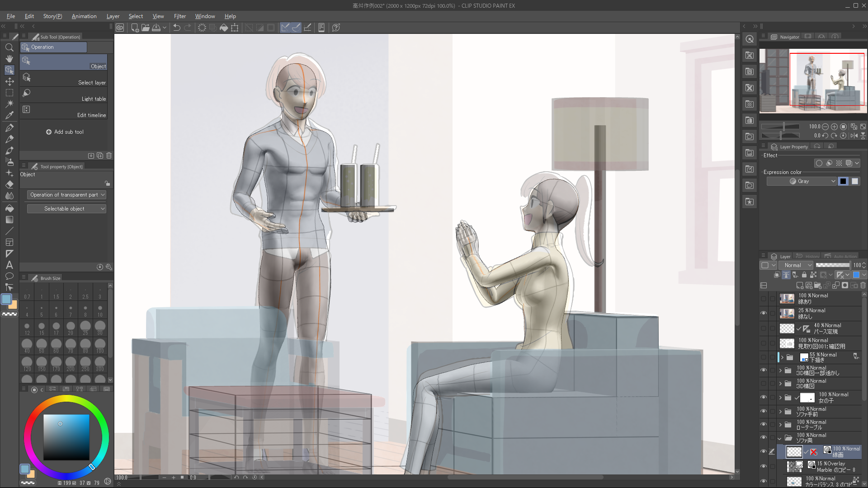The height and width of the screenshot is (488, 868).
Task: Open the Animation menu
Action: pyautogui.click(x=84, y=16)
